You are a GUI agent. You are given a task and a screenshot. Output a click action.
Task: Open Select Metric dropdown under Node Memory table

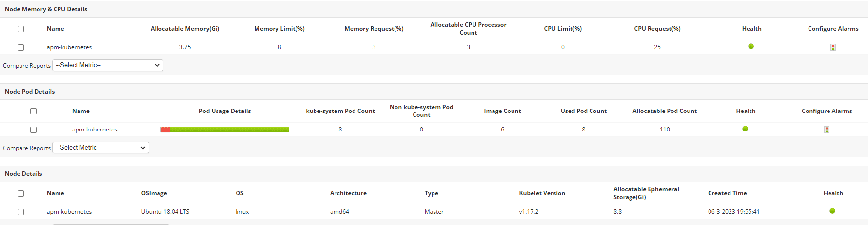[108, 65]
